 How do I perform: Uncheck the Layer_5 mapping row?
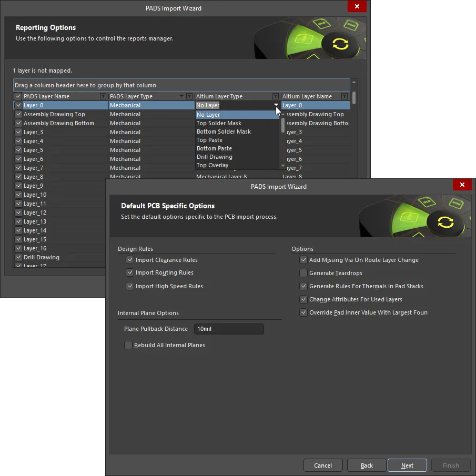click(x=18, y=150)
